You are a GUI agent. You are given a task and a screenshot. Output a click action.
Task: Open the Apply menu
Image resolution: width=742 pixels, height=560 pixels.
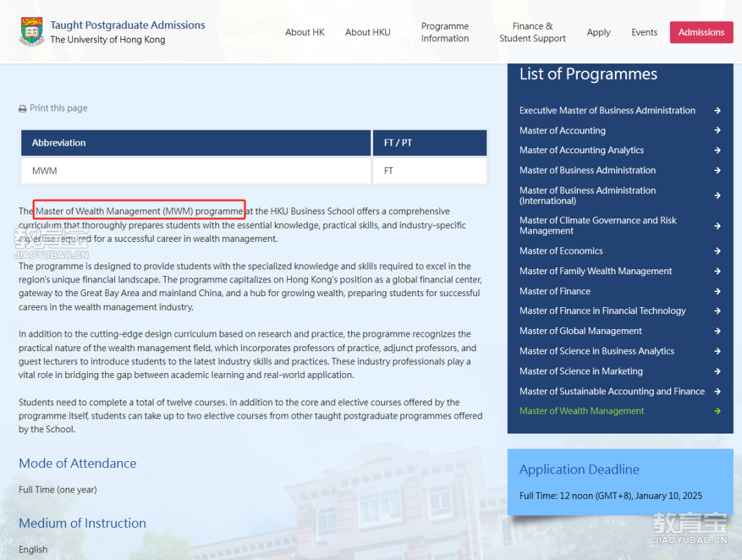[598, 32]
